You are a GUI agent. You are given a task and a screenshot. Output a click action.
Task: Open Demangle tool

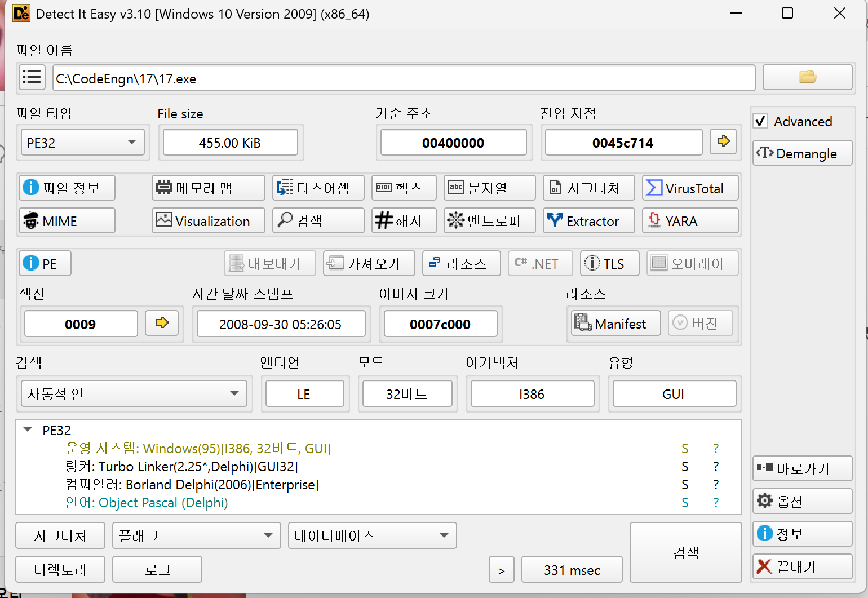point(802,153)
